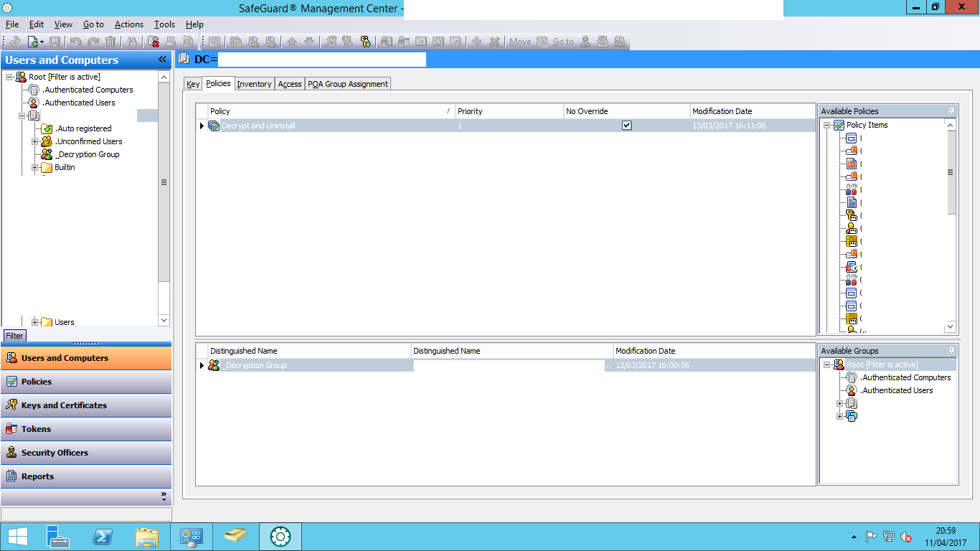Select Policy Items in Available Policies

[x=867, y=125]
